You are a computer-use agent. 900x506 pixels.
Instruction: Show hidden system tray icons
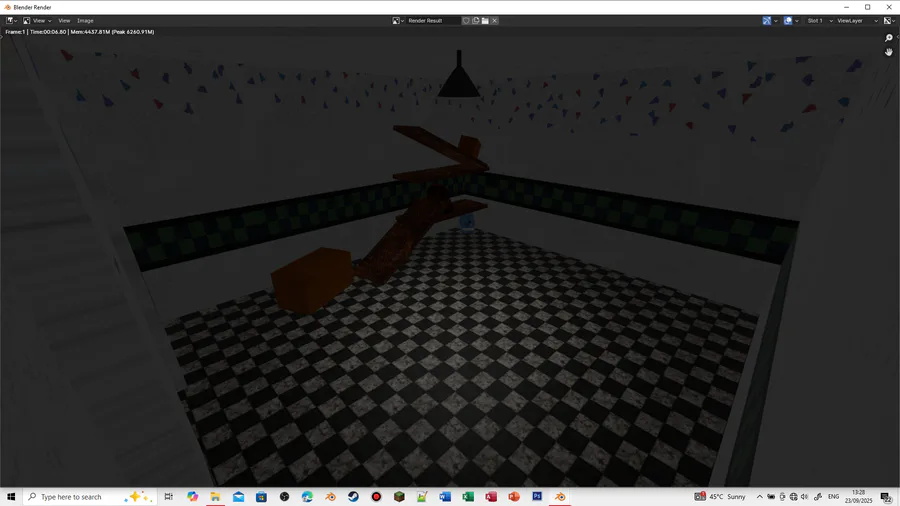[759, 497]
